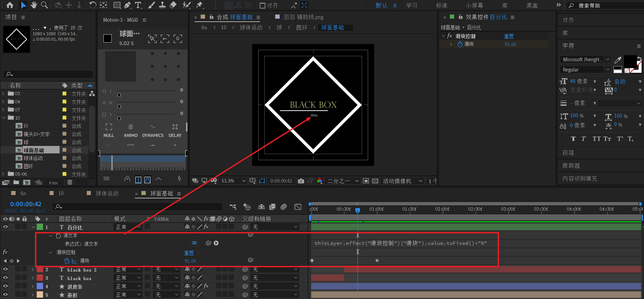Select the 球面基础 composition in Project
The image size is (644, 299).
pos(34,150)
